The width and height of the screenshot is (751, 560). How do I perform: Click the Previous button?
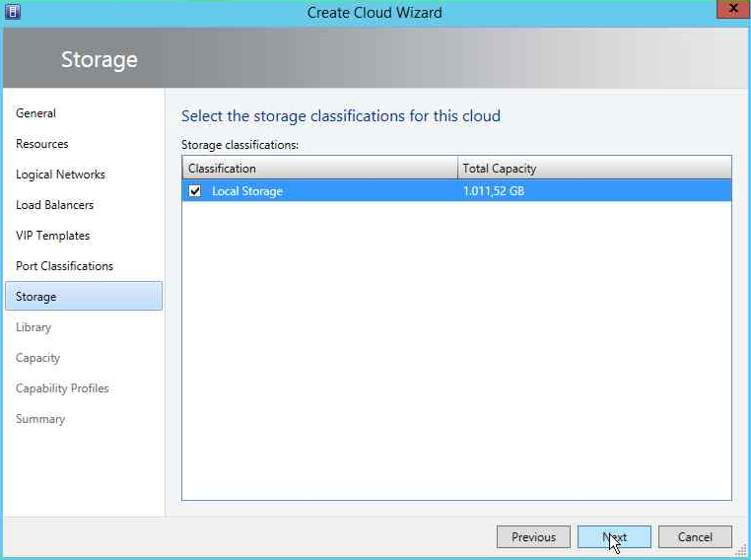[x=533, y=537]
